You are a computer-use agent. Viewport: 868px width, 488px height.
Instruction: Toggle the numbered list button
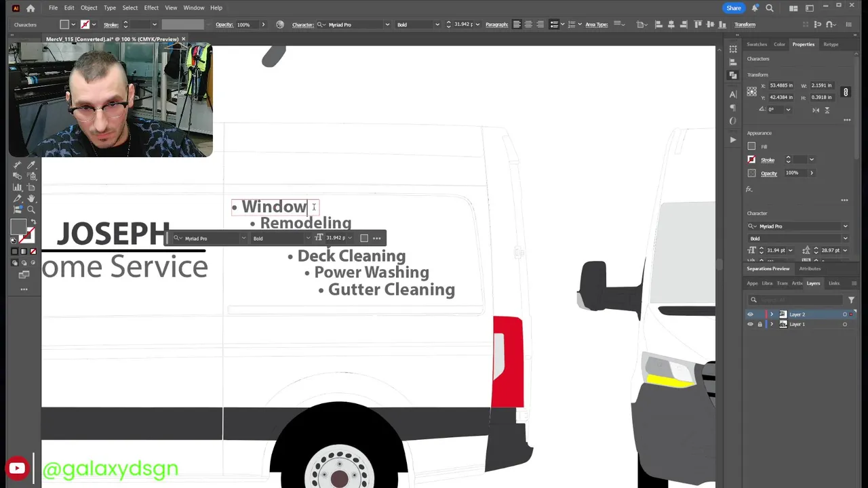click(x=572, y=24)
